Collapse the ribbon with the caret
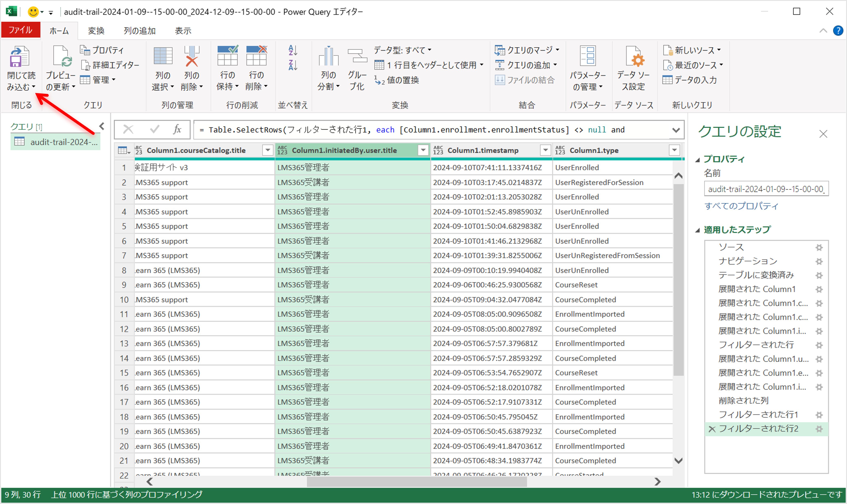 (x=823, y=31)
